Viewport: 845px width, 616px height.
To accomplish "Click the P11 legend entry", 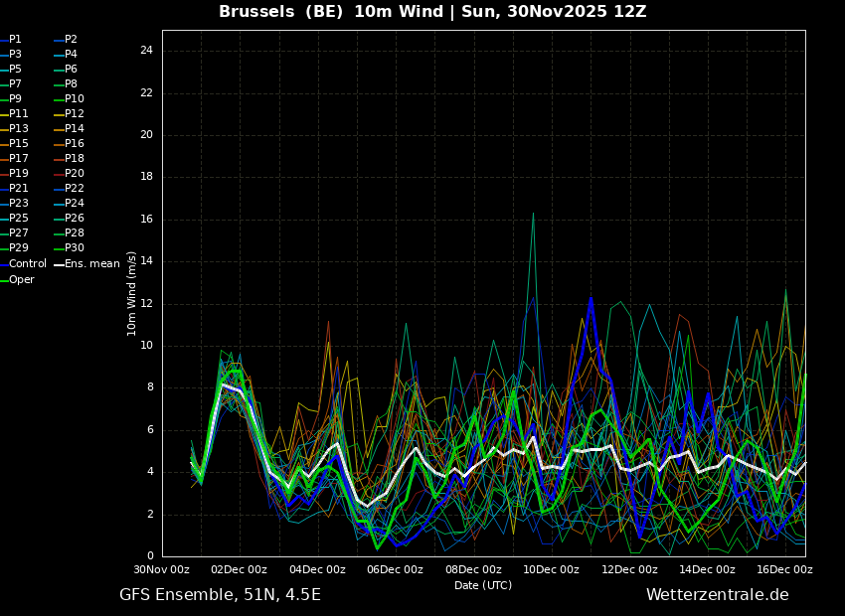I will (x=18, y=113).
